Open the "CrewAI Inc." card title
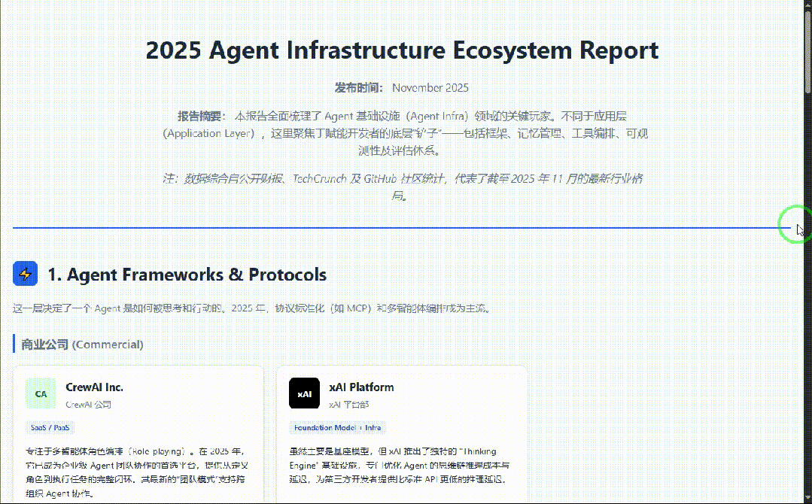 (x=94, y=387)
